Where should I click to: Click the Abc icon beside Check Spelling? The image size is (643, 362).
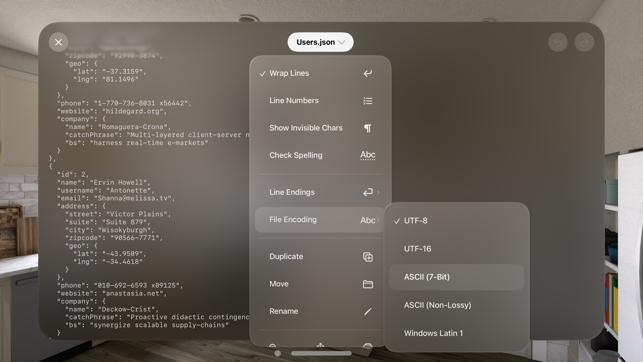click(368, 155)
